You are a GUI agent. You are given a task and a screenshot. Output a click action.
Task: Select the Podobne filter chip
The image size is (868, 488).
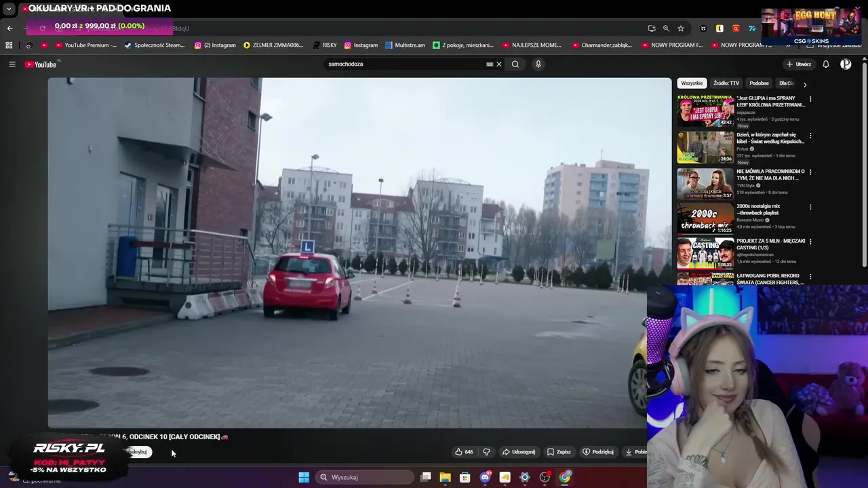(759, 83)
